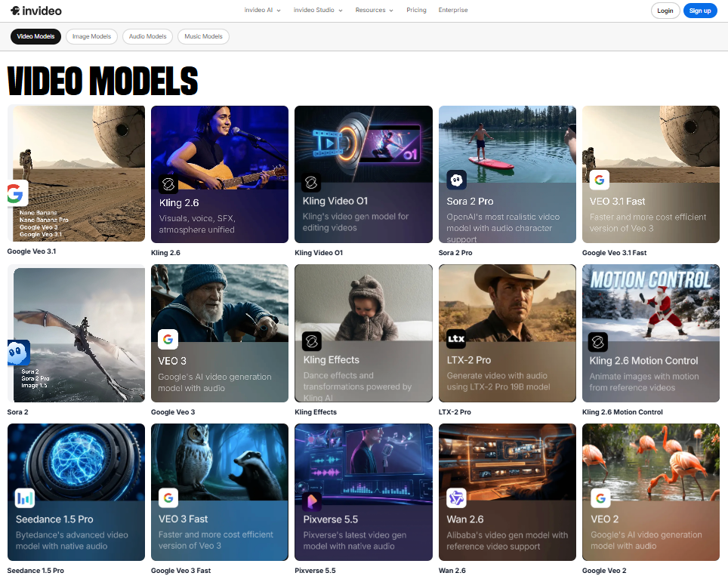This screenshot has width=728, height=576.
Task: Open the Google Veo 3.1 Fast caption link
Action: click(614, 253)
